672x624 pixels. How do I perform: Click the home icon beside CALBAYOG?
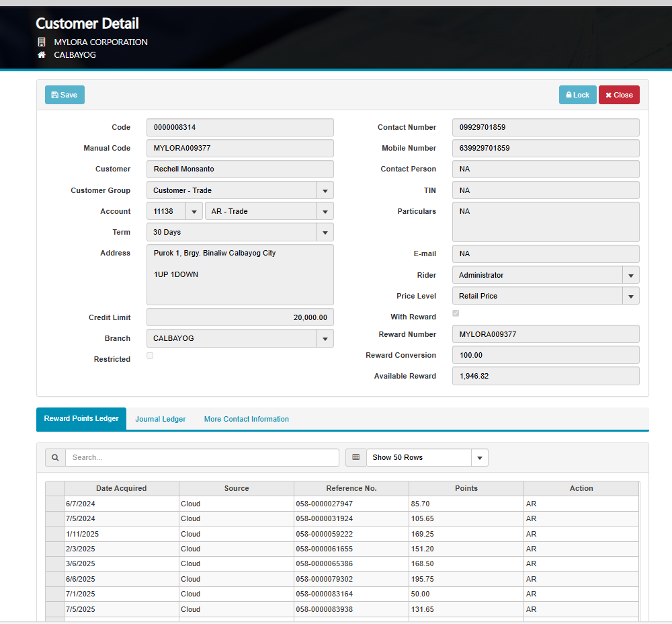(x=42, y=55)
